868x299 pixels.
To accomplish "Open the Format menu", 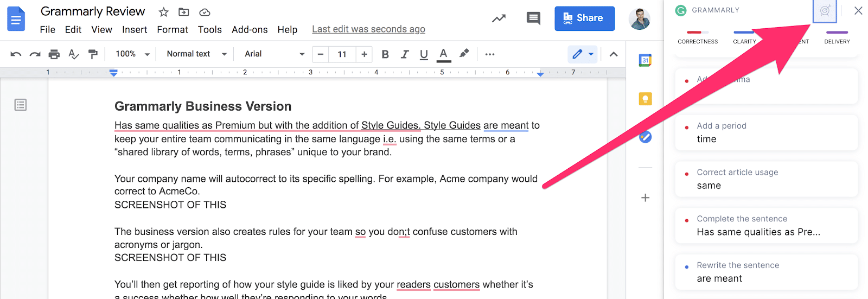I will [x=173, y=29].
